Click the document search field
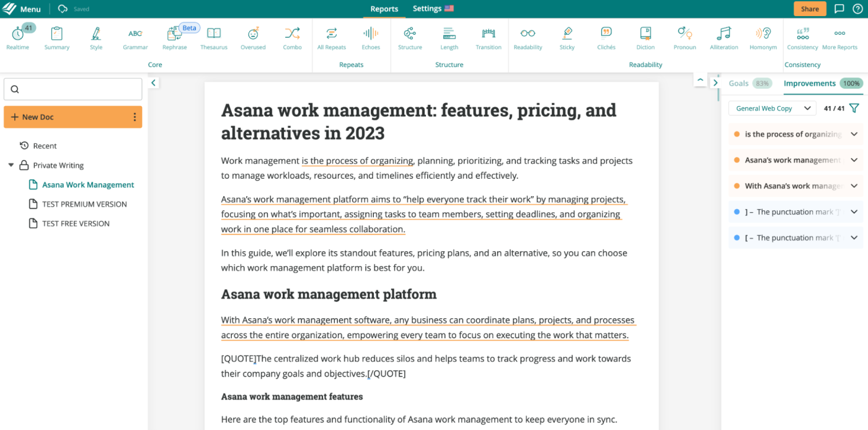The height and width of the screenshot is (430, 868). [73, 89]
